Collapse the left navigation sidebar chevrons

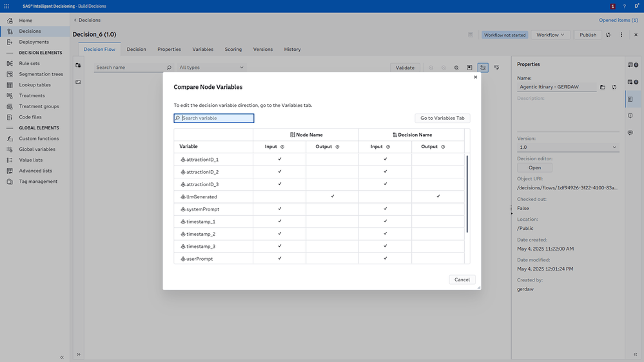click(x=62, y=357)
